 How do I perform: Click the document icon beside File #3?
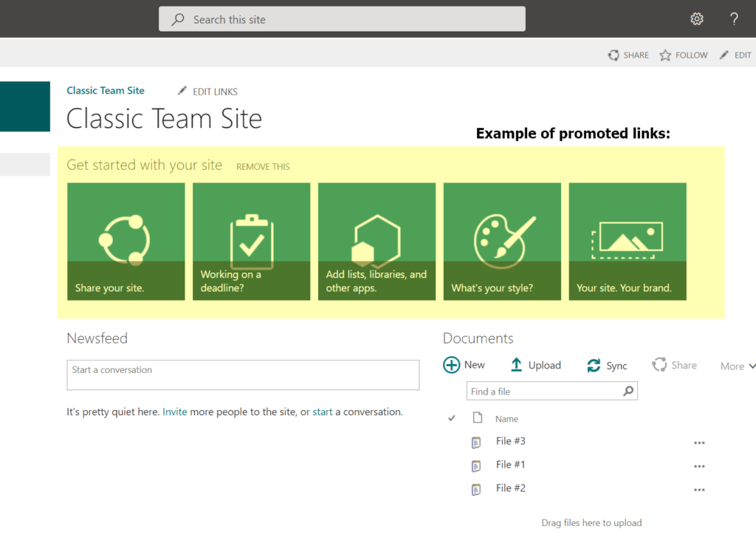click(476, 442)
